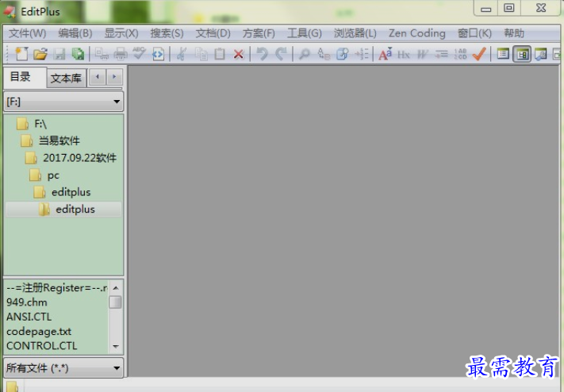This screenshot has height=392, width=564.
Task: Select the ANSI.CTL file
Action: pyautogui.click(x=29, y=317)
